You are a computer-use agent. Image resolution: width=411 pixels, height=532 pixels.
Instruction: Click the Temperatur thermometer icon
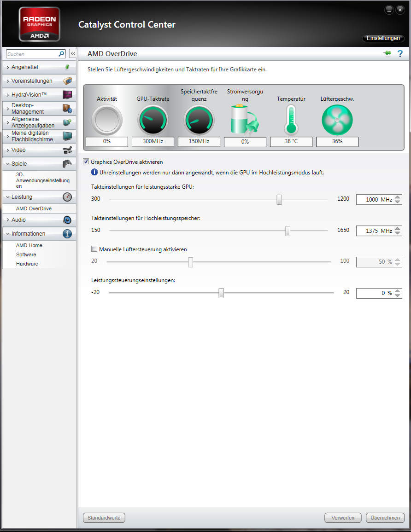point(291,120)
